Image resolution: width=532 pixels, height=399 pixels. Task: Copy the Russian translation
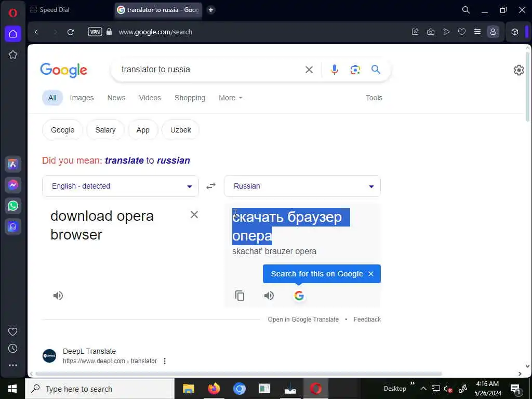(x=240, y=296)
